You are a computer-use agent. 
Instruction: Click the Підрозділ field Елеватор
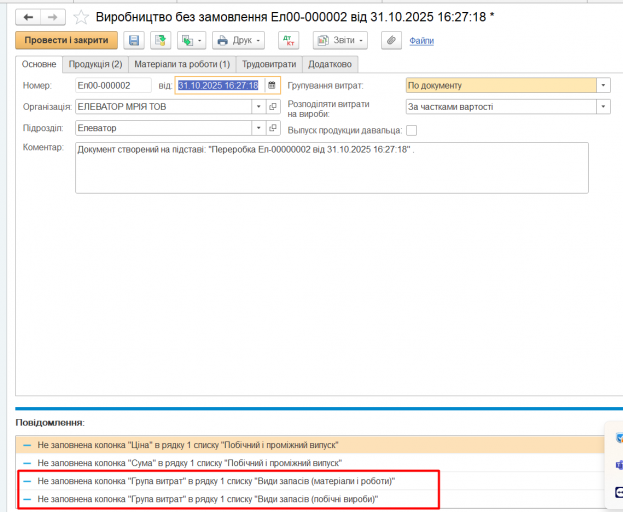pos(163,128)
